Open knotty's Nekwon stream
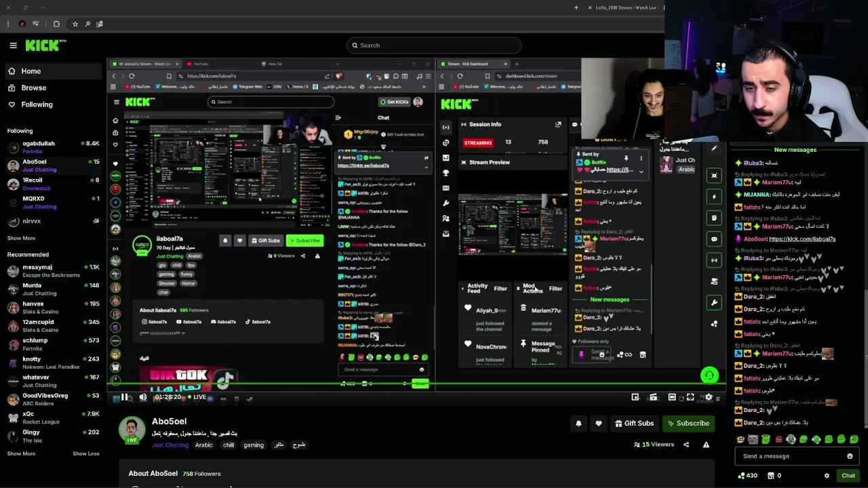The width and height of the screenshot is (868, 488). (53, 363)
